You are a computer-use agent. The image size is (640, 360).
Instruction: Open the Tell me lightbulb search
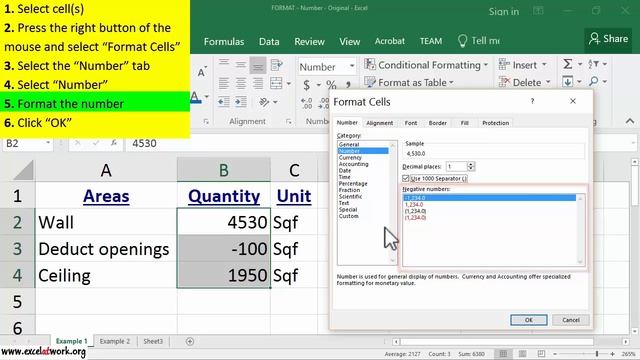462,41
